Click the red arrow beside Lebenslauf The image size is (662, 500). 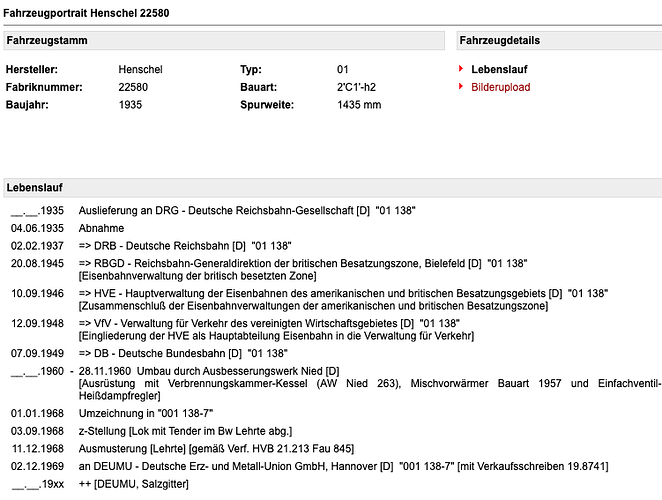click(x=462, y=69)
